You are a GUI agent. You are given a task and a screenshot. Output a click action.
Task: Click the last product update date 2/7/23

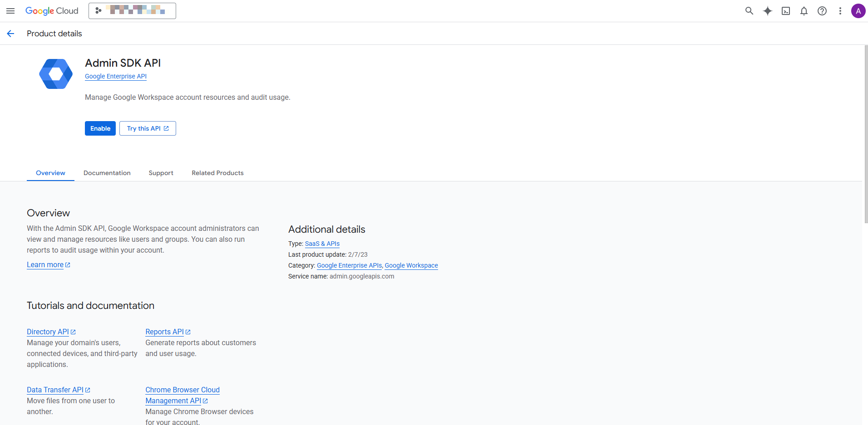[x=358, y=254]
